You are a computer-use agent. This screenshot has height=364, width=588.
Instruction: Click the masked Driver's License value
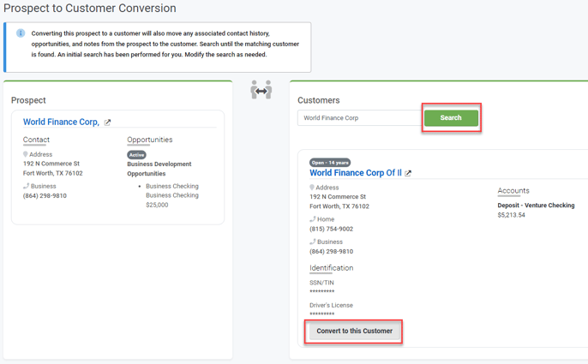tap(321, 314)
